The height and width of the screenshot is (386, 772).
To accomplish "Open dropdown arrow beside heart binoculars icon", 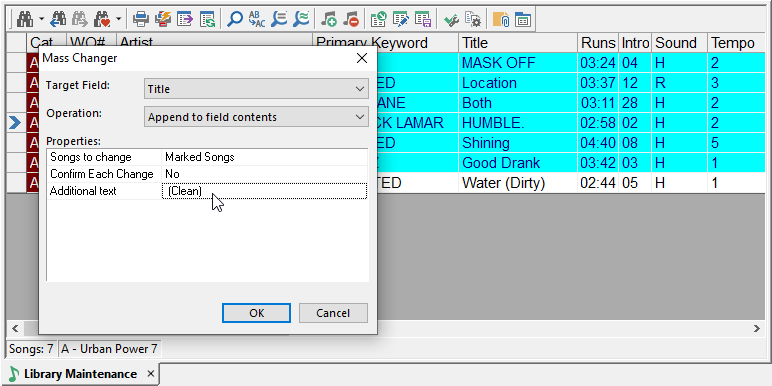I will [x=118, y=20].
